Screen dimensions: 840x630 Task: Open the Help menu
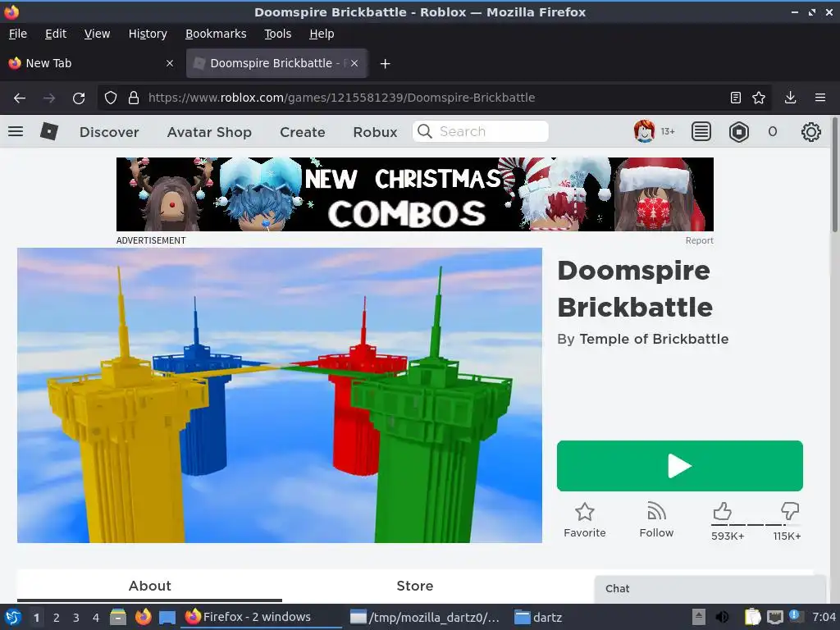322,34
